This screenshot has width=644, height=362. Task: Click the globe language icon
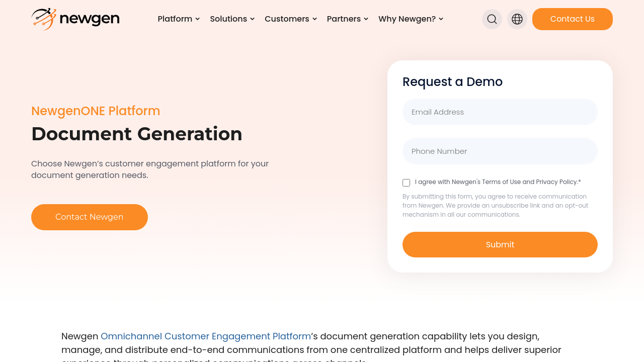(x=517, y=19)
